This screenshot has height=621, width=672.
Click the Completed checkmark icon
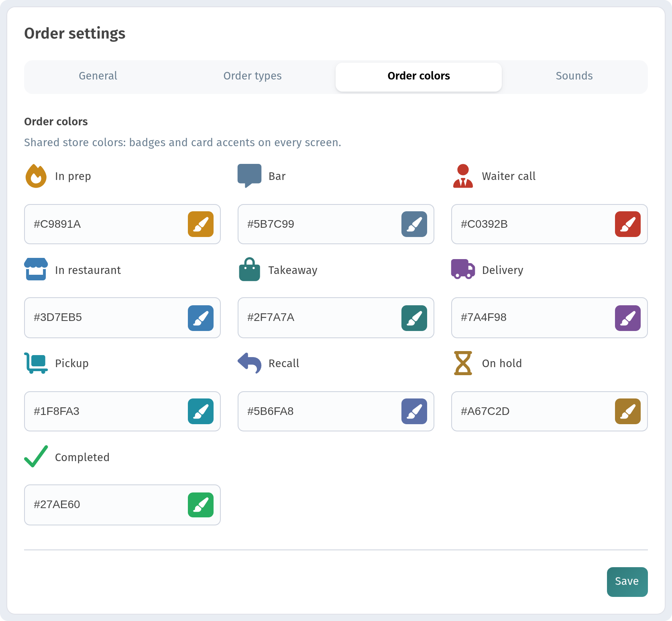pyautogui.click(x=36, y=456)
